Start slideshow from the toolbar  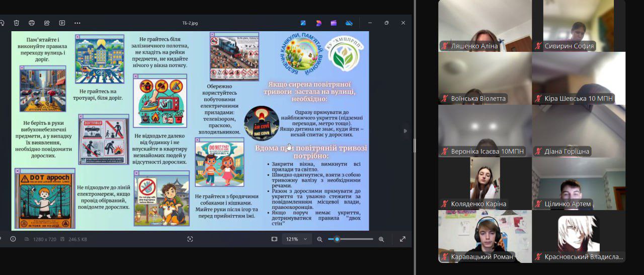pyautogui.click(x=62, y=23)
